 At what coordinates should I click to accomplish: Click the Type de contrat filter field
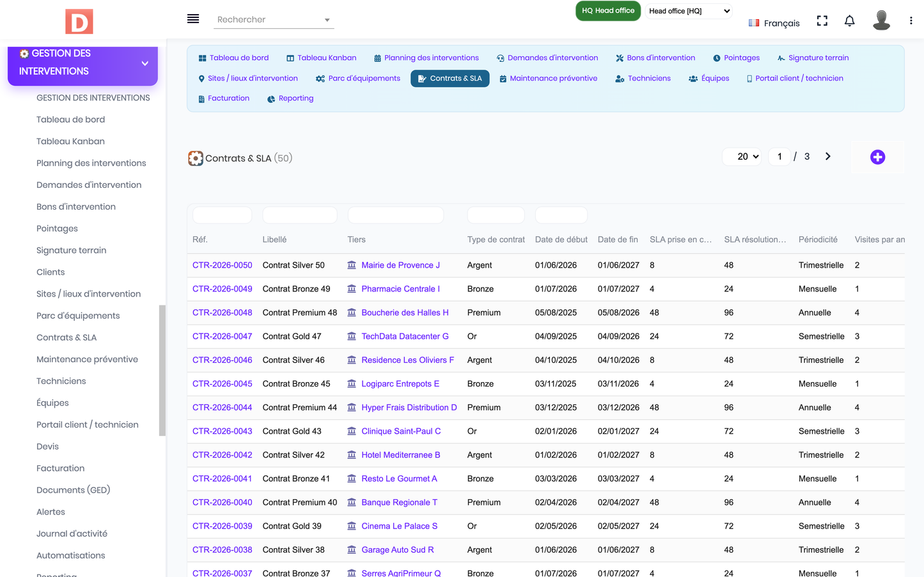(496, 215)
